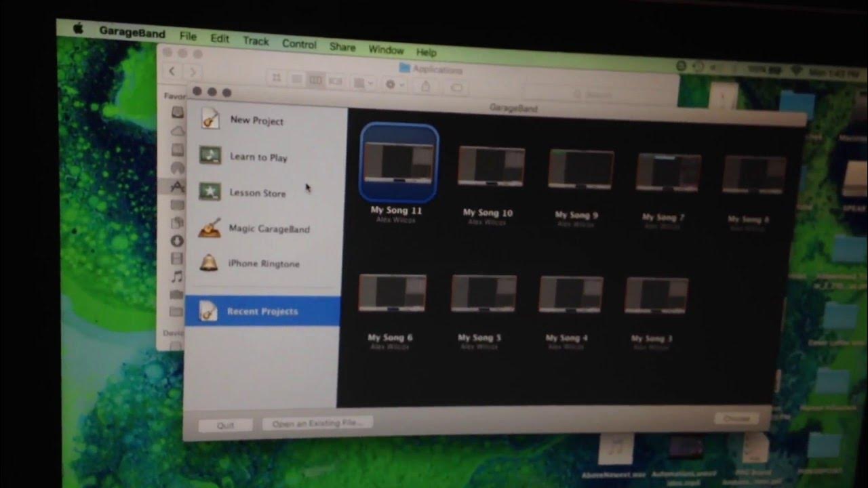Select Movies in the Finder sidebar

[x=177, y=258]
